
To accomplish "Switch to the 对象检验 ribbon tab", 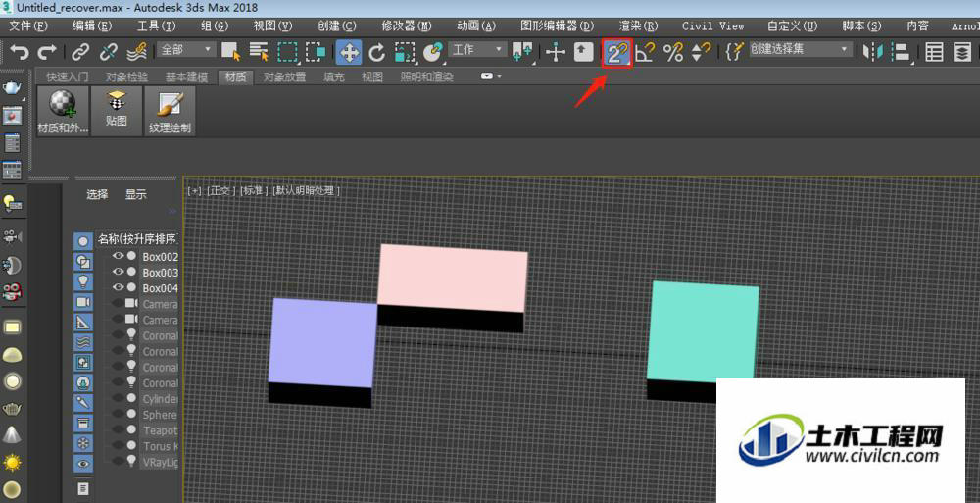I will click(126, 76).
